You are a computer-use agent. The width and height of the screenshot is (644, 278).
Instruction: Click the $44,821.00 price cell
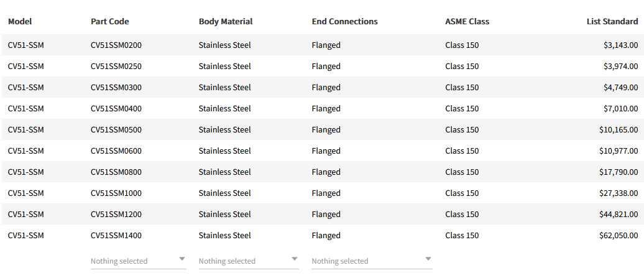pos(619,215)
